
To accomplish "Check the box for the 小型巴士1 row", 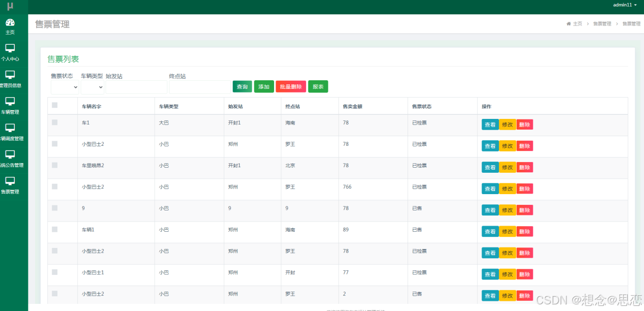I will (55, 272).
